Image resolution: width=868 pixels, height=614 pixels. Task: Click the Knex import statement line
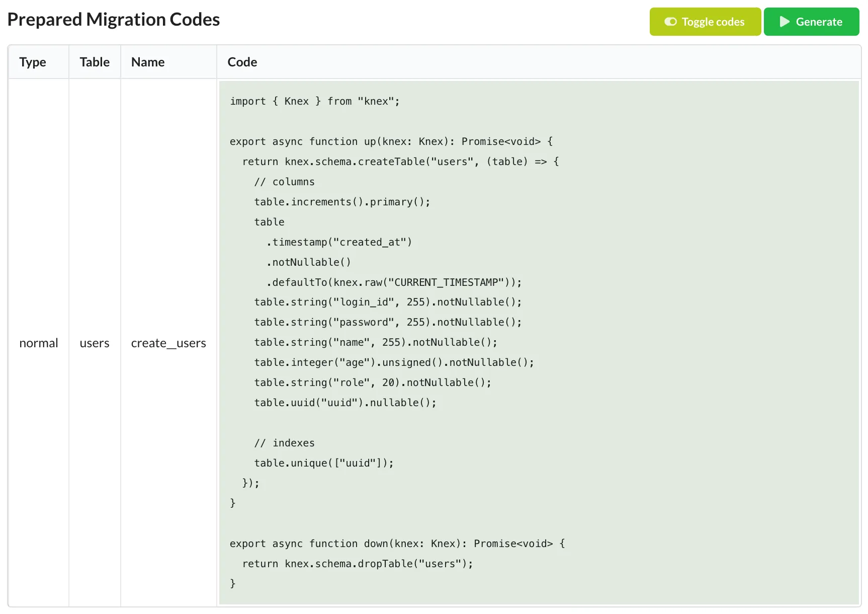(314, 101)
